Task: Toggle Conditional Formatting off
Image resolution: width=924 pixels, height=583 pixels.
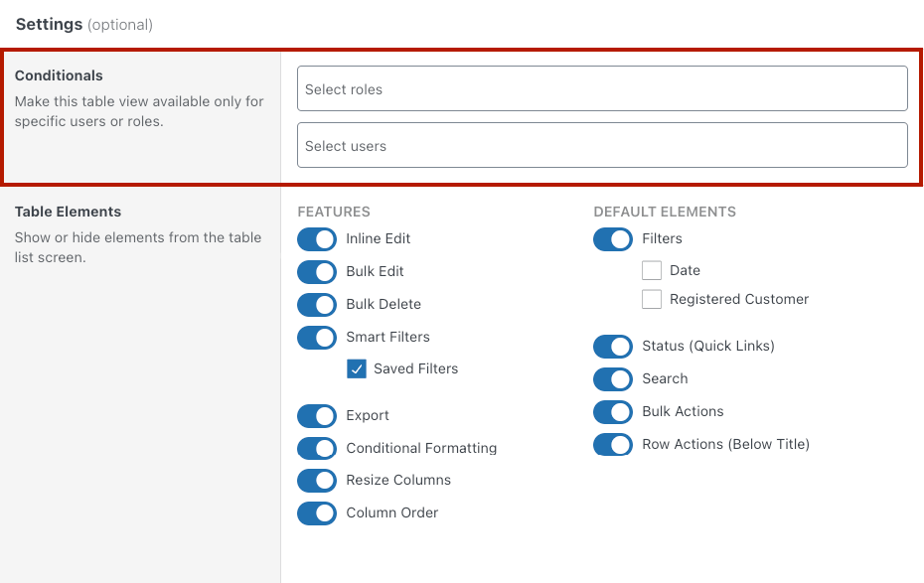Action: pos(317,449)
